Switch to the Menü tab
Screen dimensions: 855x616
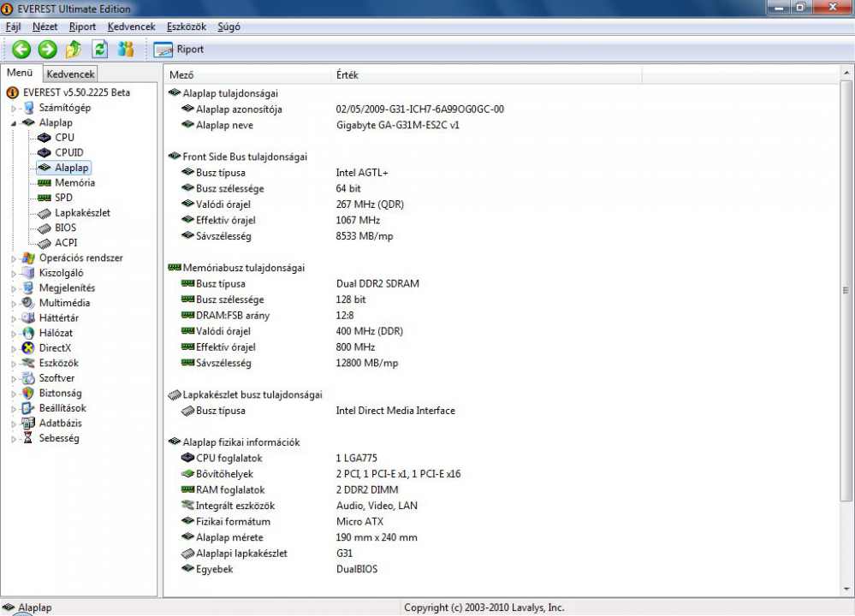pos(20,73)
